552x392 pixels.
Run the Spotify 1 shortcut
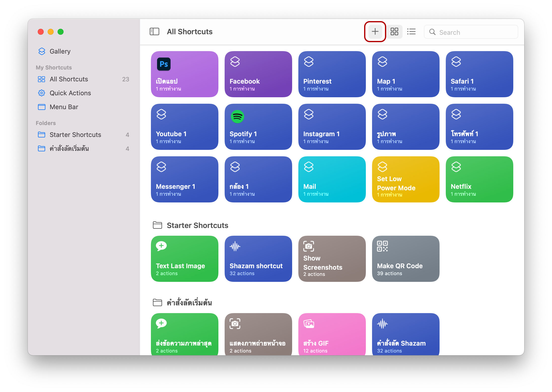(258, 127)
